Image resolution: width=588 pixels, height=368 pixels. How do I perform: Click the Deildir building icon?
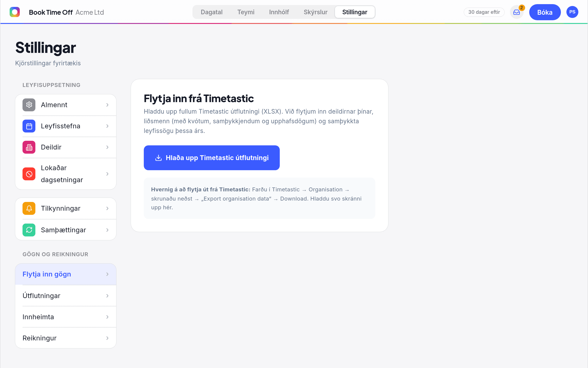pos(29,147)
